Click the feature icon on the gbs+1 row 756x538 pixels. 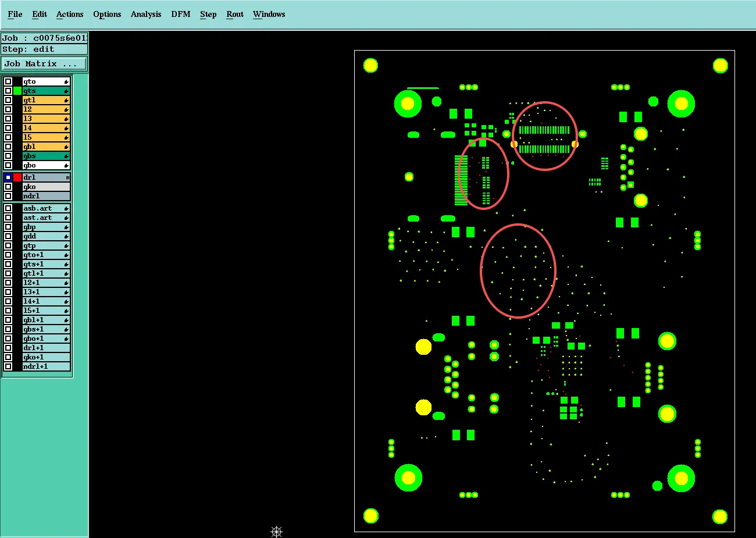(x=66, y=329)
